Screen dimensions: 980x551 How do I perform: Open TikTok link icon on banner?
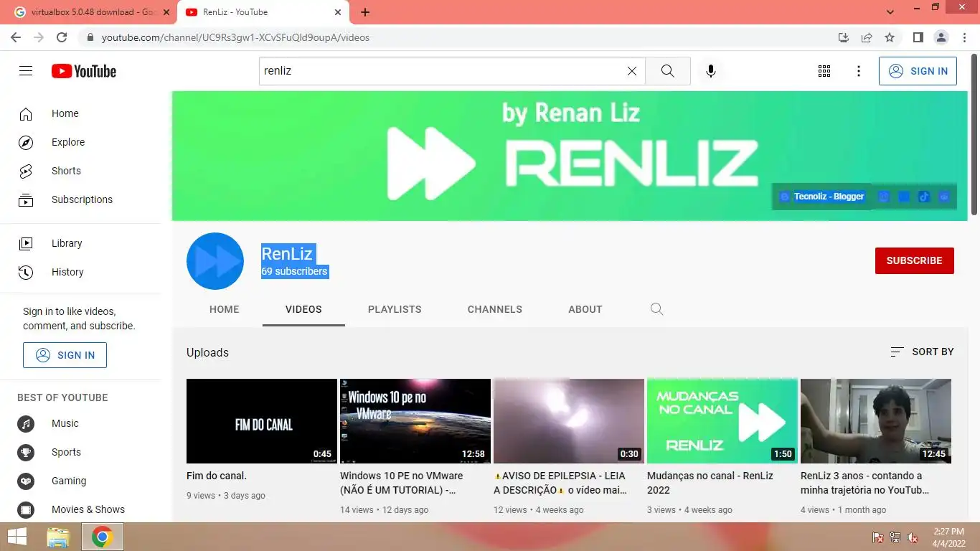point(924,197)
